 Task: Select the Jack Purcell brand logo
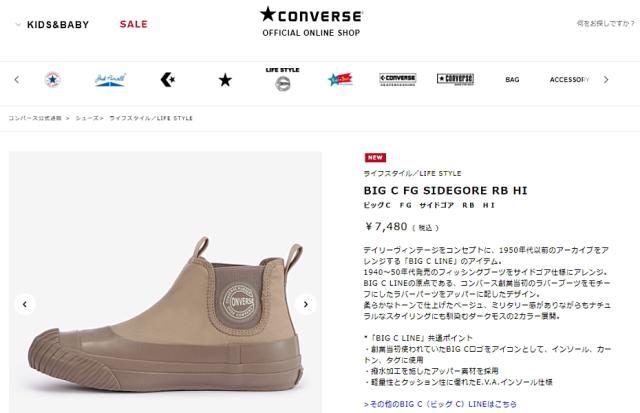coord(110,80)
